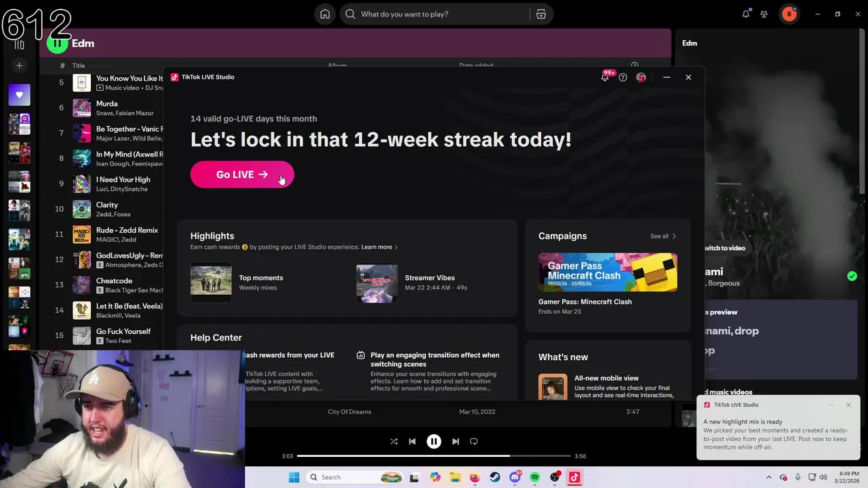This screenshot has width=868, height=488.
Task: Close the TikTok highlight mix notification
Action: click(848, 405)
